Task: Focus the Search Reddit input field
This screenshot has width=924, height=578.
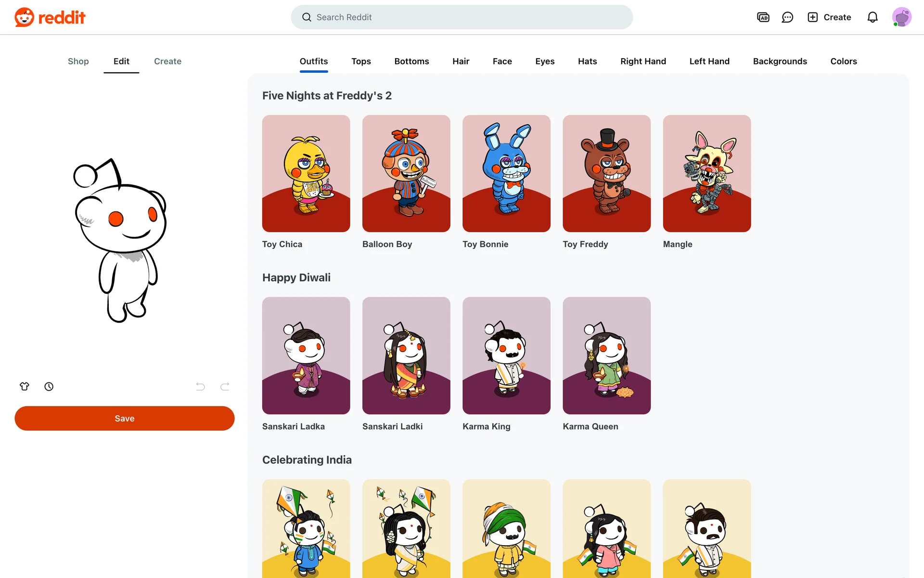Action: pos(462,17)
